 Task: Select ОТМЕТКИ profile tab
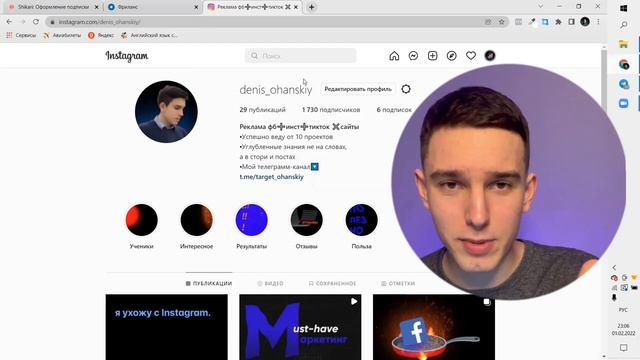point(398,283)
